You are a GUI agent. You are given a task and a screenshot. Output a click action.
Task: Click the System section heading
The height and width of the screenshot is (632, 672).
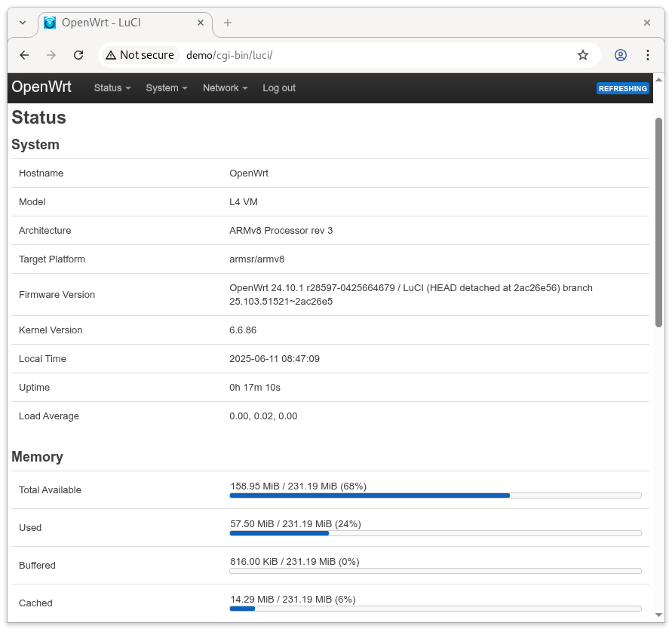[35, 144]
